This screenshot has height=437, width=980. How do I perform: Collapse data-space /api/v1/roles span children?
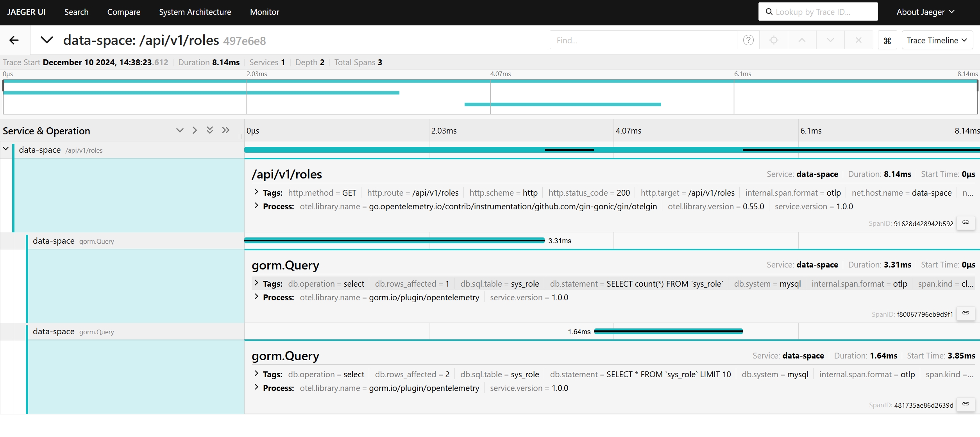click(6, 149)
